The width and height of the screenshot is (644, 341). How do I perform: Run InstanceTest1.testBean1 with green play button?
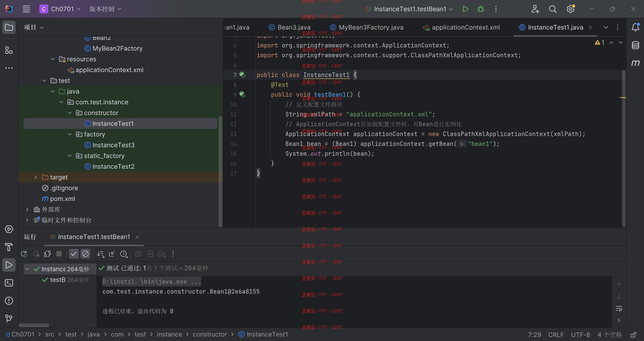click(x=465, y=9)
